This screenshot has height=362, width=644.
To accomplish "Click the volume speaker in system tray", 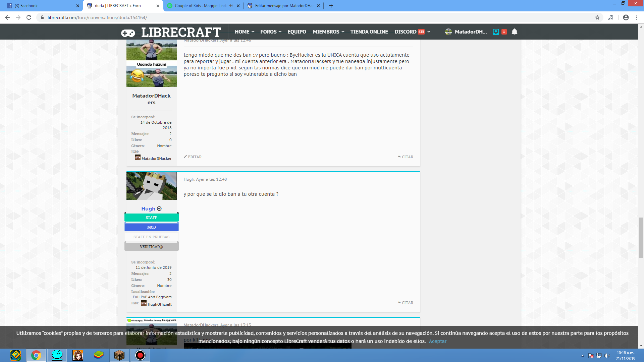I will pyautogui.click(x=607, y=356).
